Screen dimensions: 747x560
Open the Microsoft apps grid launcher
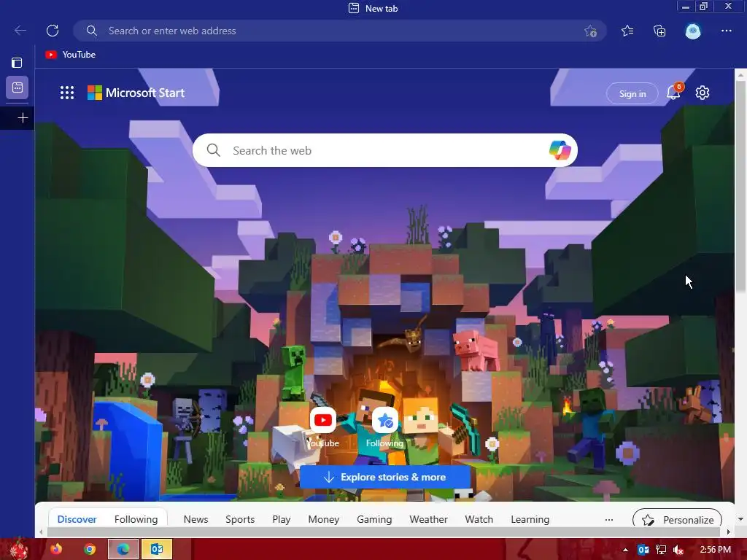67,93
